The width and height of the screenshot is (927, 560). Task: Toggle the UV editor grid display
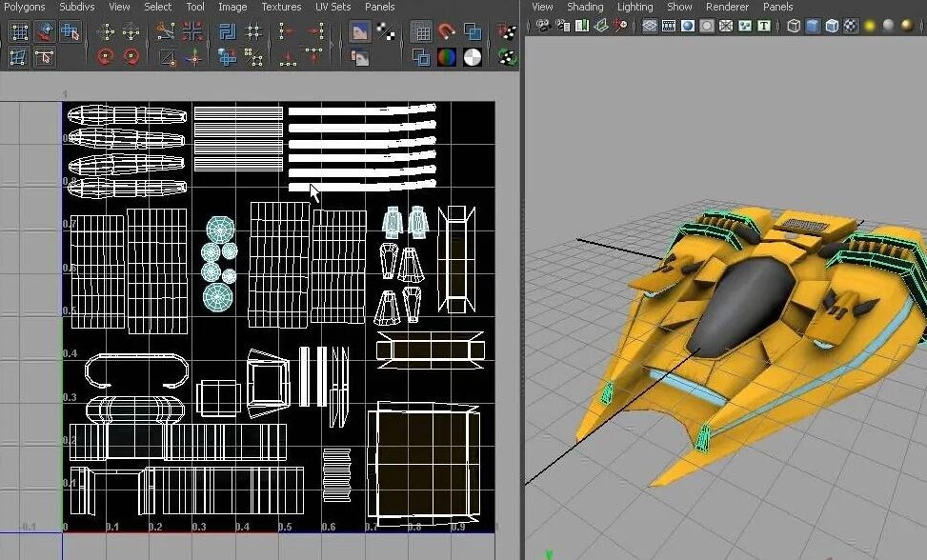[421, 31]
